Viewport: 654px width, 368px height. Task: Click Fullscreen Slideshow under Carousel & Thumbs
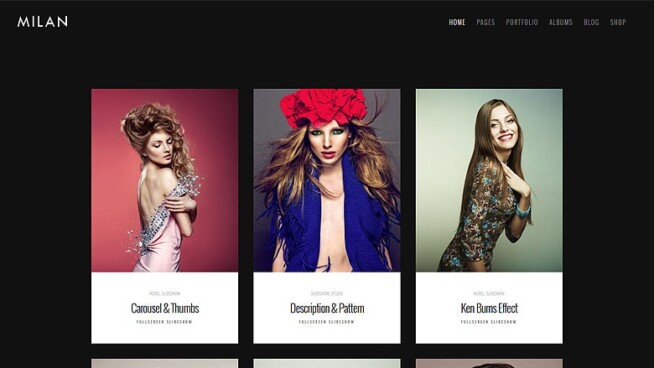[x=164, y=322]
